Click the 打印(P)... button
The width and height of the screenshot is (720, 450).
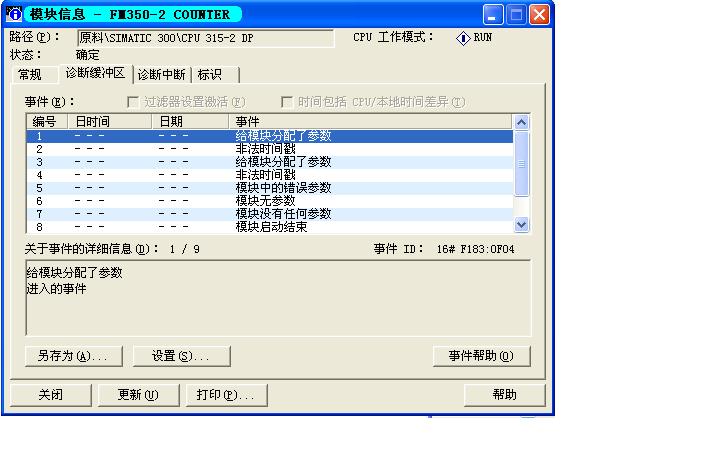226,395
